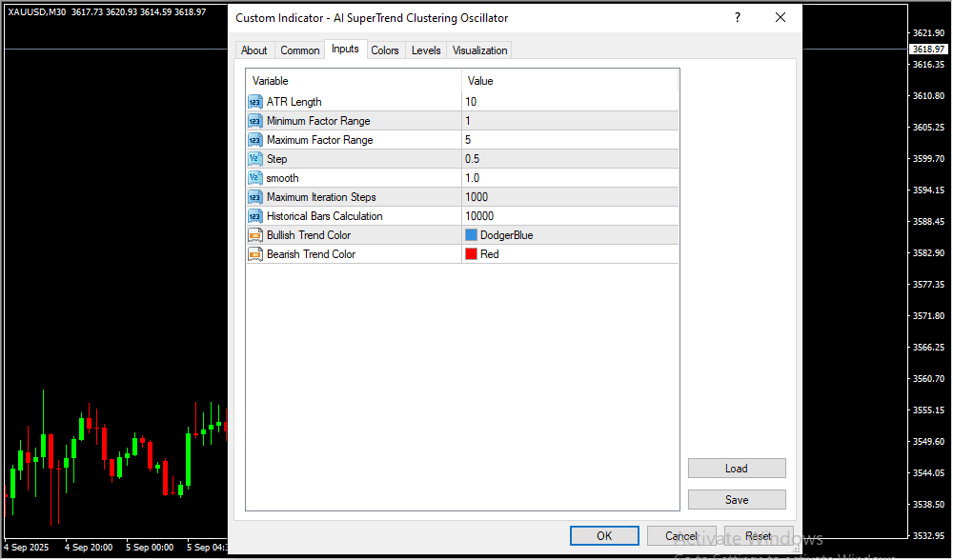Click the Maximum Iteration Steps row icon
This screenshot has width=953, height=560.
coord(254,197)
